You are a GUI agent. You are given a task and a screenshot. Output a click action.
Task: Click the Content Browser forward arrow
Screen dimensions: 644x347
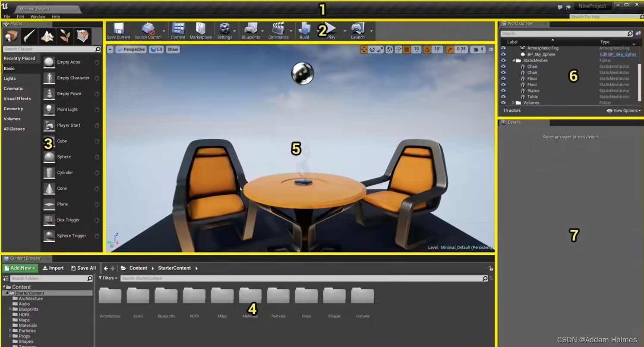[x=113, y=268]
